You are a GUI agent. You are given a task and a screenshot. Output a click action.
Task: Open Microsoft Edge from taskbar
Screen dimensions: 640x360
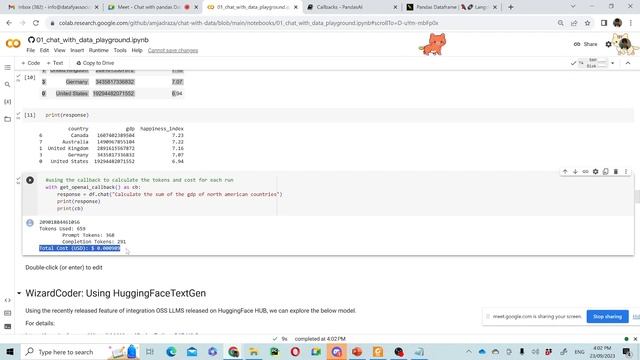(171, 351)
